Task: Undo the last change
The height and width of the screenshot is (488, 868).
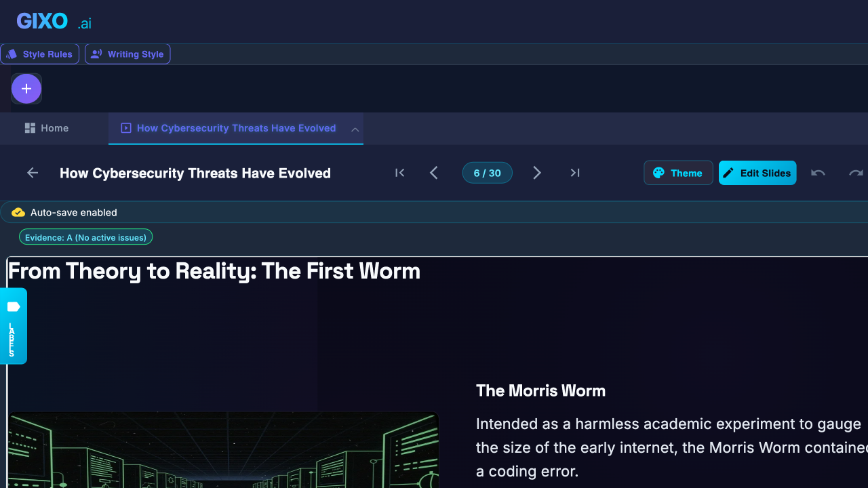Action: tap(818, 173)
